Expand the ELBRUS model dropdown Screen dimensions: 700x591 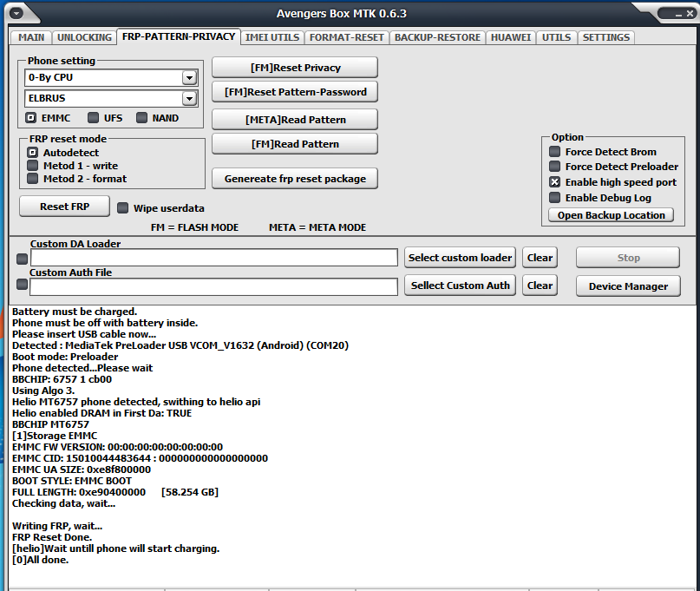[x=189, y=98]
